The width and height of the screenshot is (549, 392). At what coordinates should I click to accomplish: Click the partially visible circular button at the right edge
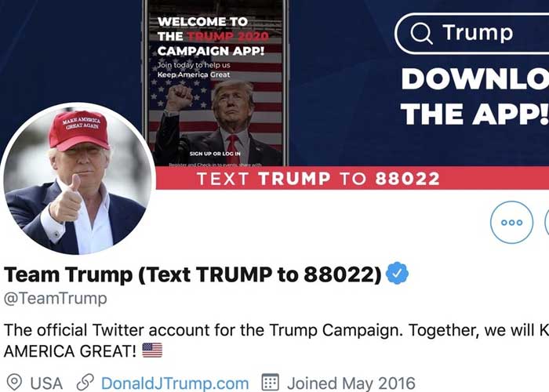click(x=547, y=222)
